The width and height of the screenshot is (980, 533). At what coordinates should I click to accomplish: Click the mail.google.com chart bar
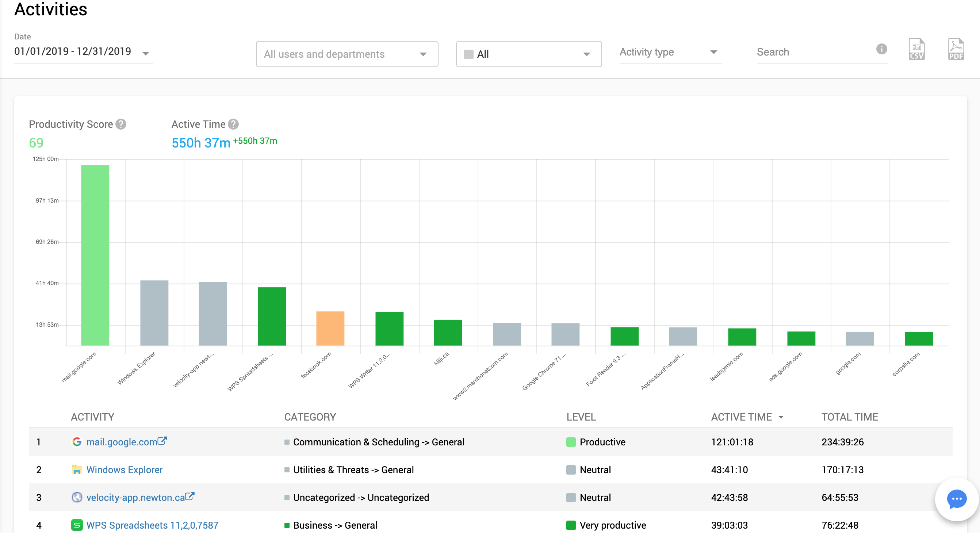(x=95, y=255)
